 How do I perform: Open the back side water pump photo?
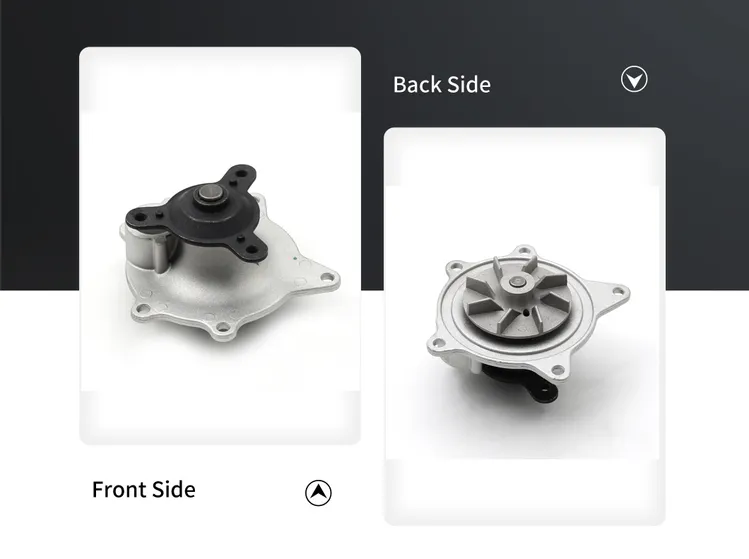tap(524, 326)
